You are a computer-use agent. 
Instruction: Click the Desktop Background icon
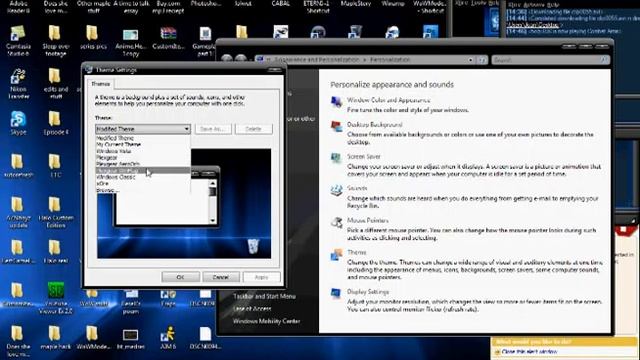pyautogui.click(x=336, y=127)
